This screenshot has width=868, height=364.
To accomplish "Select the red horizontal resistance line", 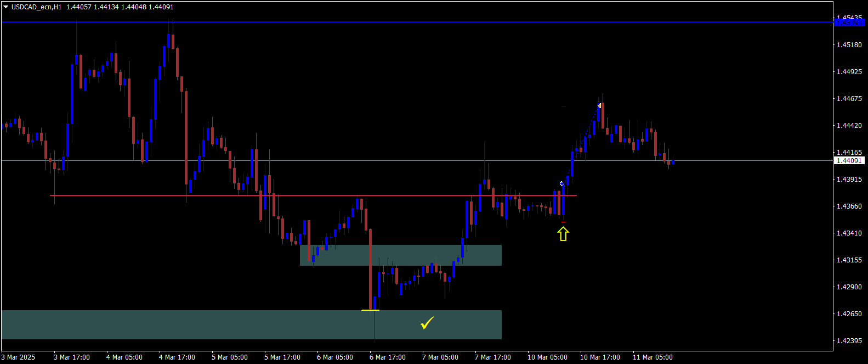I will coord(313,195).
